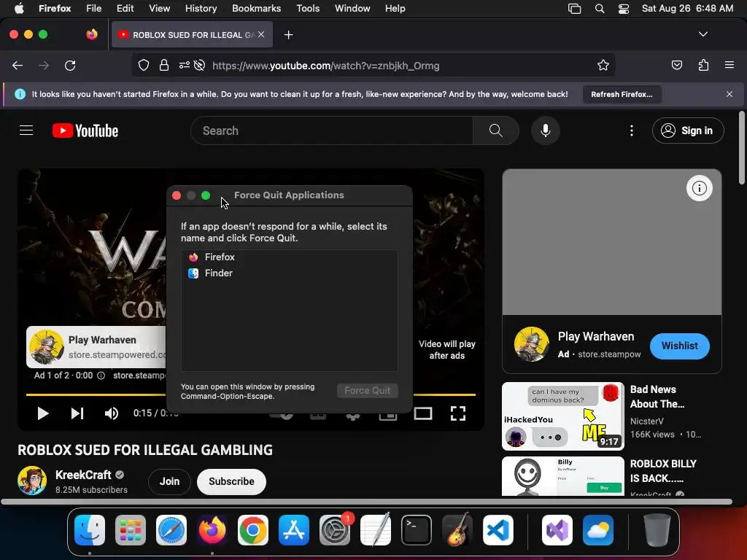Screen dimensions: 747x560
Task: Open the KreekCraft channel name link
Action: pyautogui.click(x=83, y=475)
